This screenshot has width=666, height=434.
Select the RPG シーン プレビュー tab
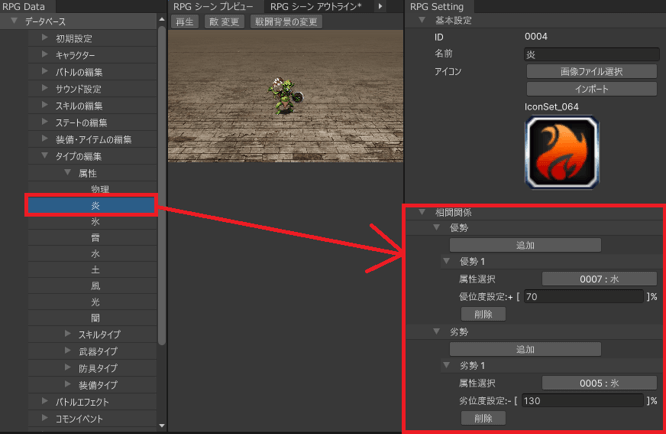[213, 7]
